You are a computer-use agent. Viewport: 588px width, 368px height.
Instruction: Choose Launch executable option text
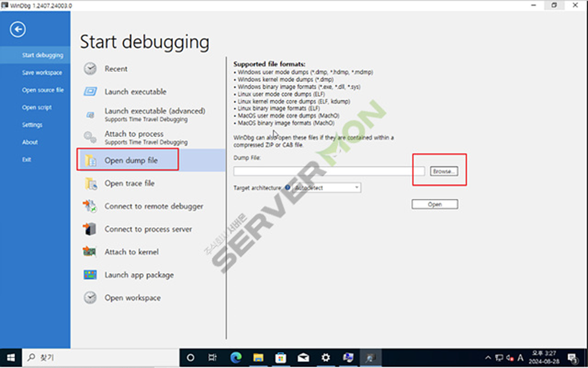point(136,91)
